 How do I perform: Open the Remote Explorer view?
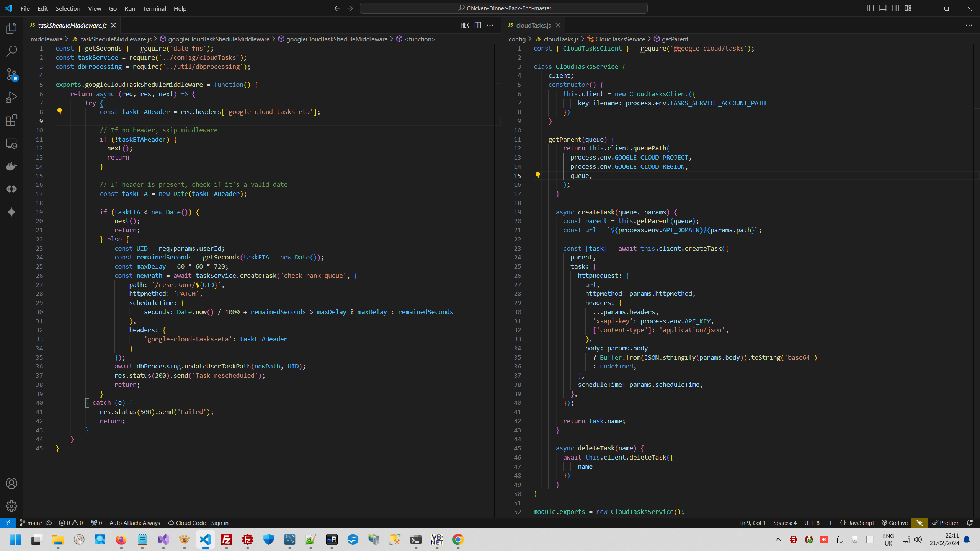pyautogui.click(x=11, y=143)
